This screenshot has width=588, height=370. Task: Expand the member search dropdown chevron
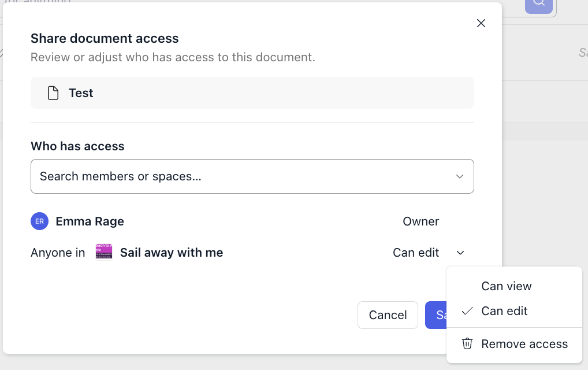click(460, 176)
